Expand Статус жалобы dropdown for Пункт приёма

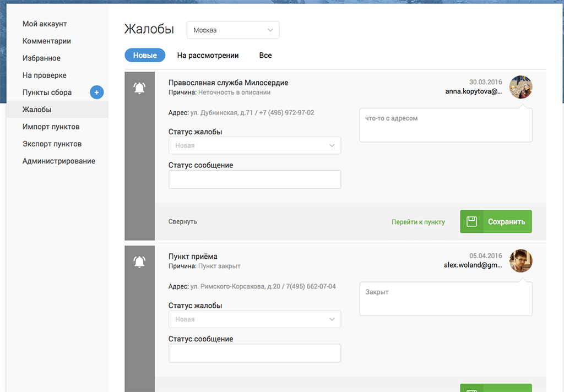point(254,319)
